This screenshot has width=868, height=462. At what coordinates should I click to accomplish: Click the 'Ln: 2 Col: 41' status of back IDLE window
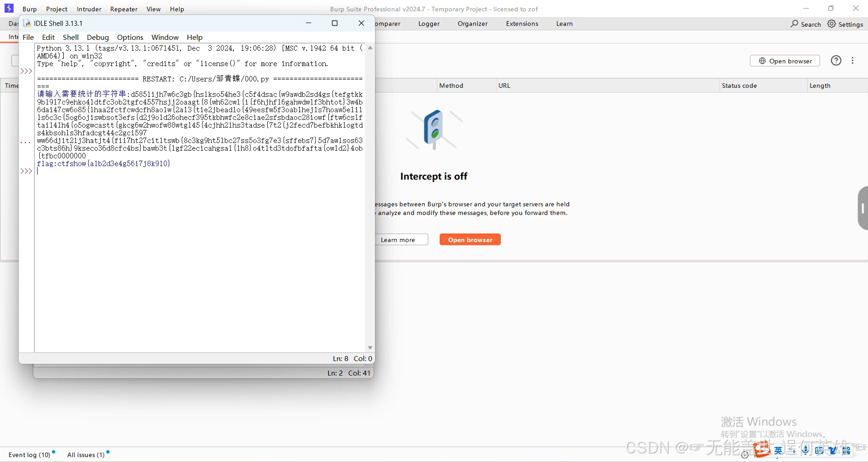tap(349, 373)
